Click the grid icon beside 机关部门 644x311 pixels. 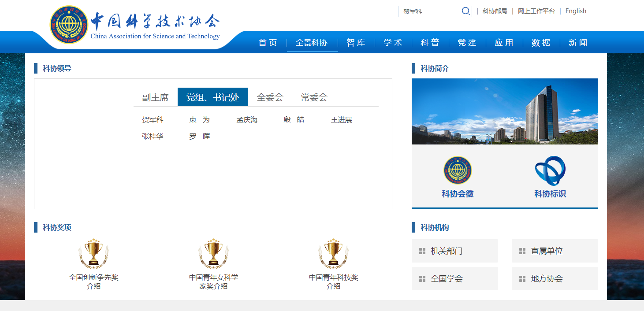422,251
